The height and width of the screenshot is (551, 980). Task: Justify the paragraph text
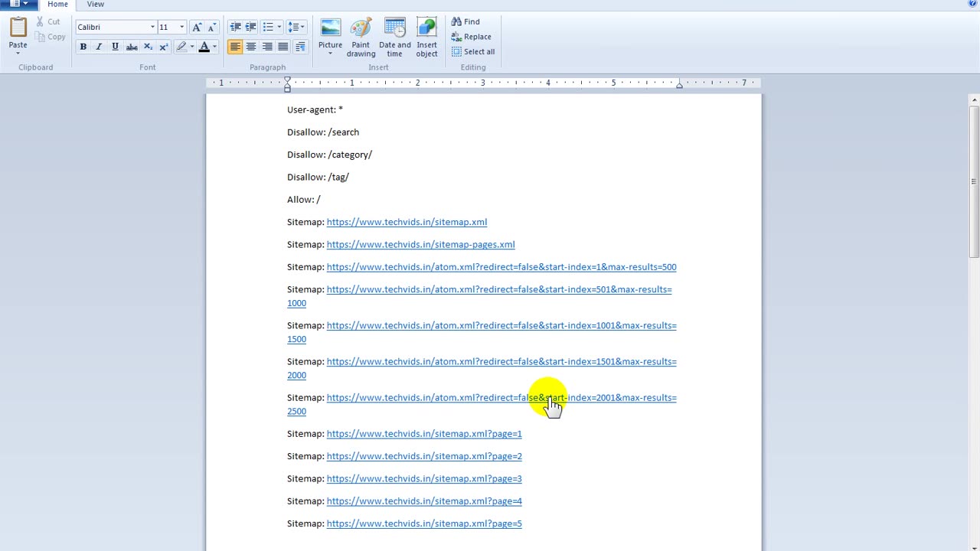(283, 47)
